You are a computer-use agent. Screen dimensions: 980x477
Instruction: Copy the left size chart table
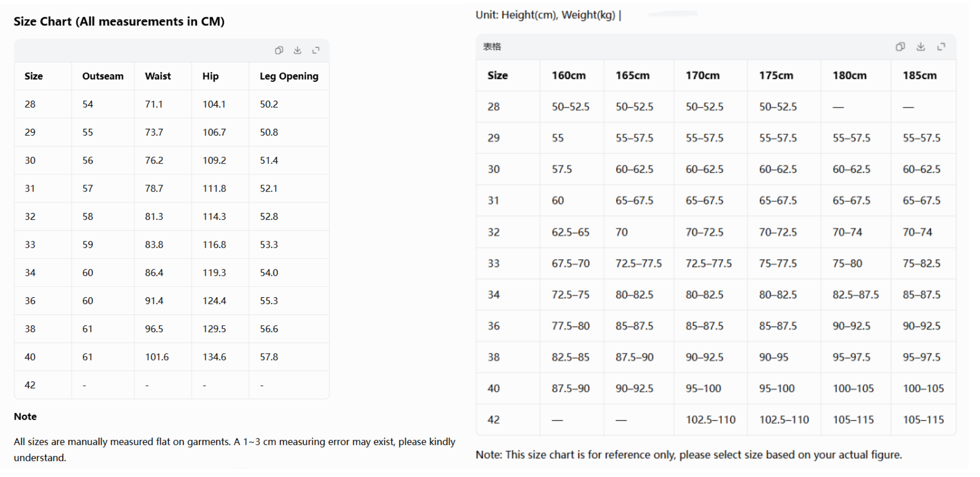click(279, 50)
